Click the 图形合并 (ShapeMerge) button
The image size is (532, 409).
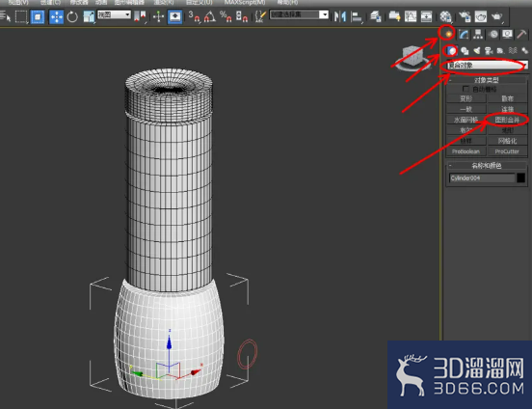coord(507,120)
